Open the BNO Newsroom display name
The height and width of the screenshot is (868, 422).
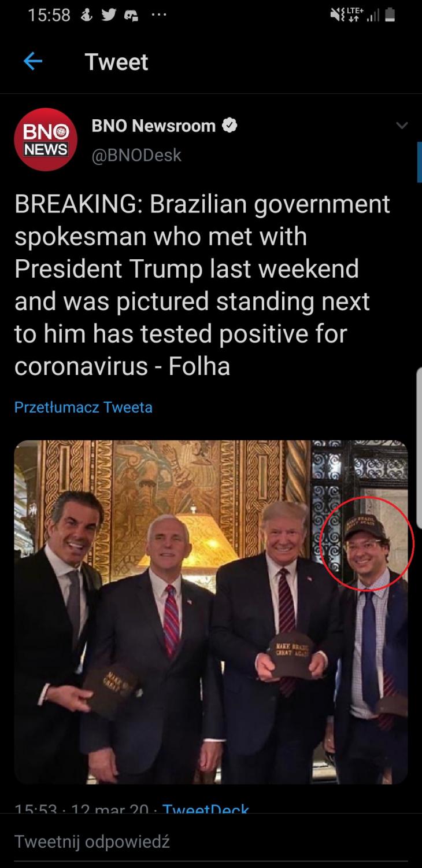pyautogui.click(x=153, y=126)
